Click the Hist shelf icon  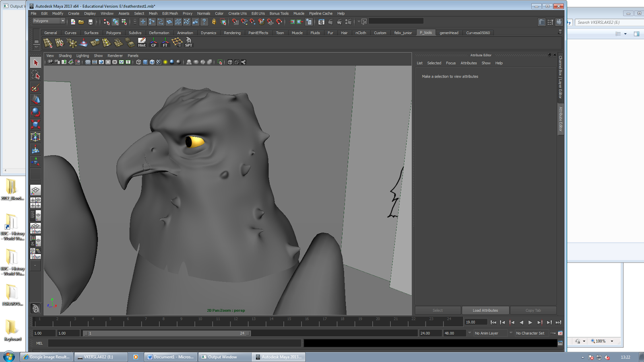(142, 42)
